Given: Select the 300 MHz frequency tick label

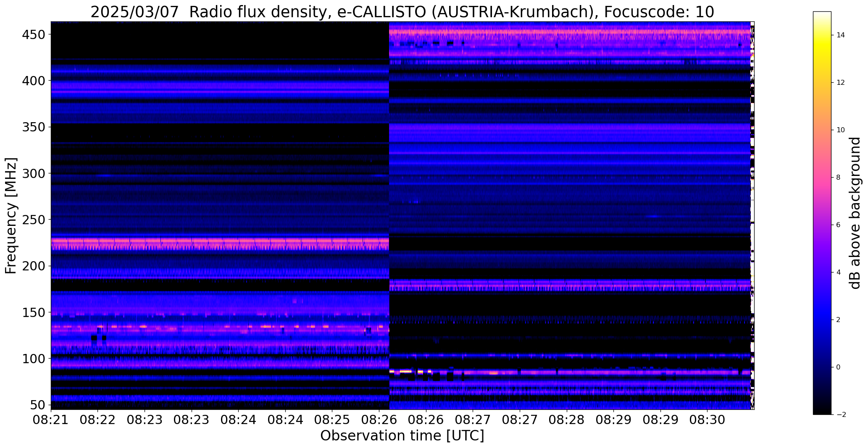Looking at the screenshot, I should tap(34, 173).
